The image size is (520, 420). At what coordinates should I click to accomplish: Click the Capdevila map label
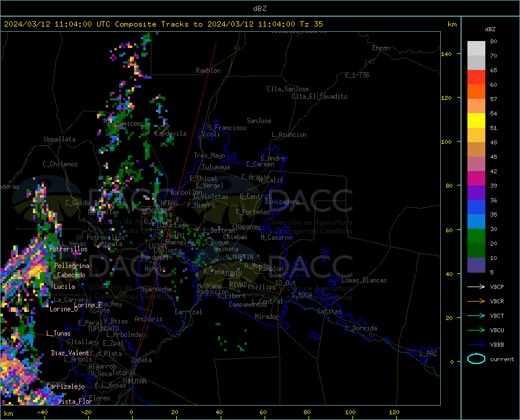click(170, 133)
